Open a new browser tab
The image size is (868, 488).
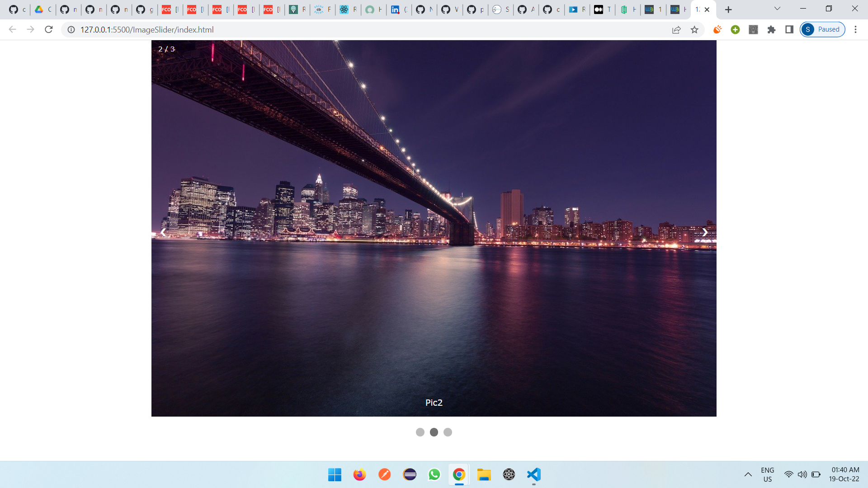[728, 9]
